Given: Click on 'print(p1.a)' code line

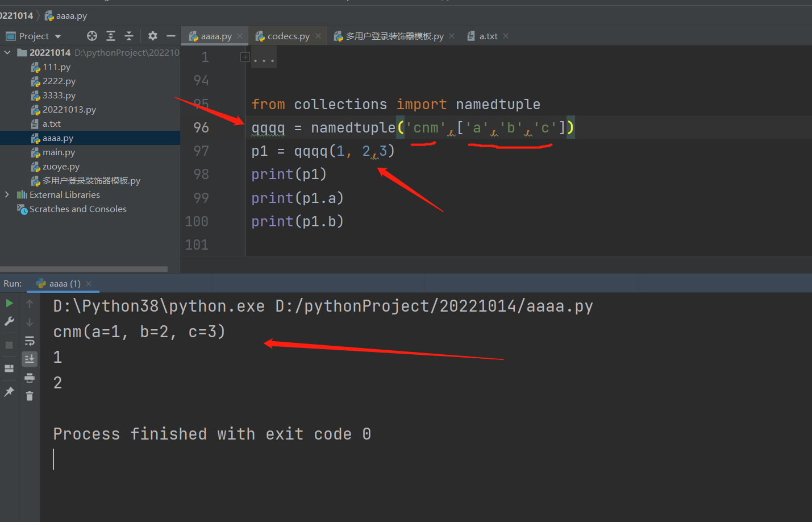Looking at the screenshot, I should (x=297, y=198).
